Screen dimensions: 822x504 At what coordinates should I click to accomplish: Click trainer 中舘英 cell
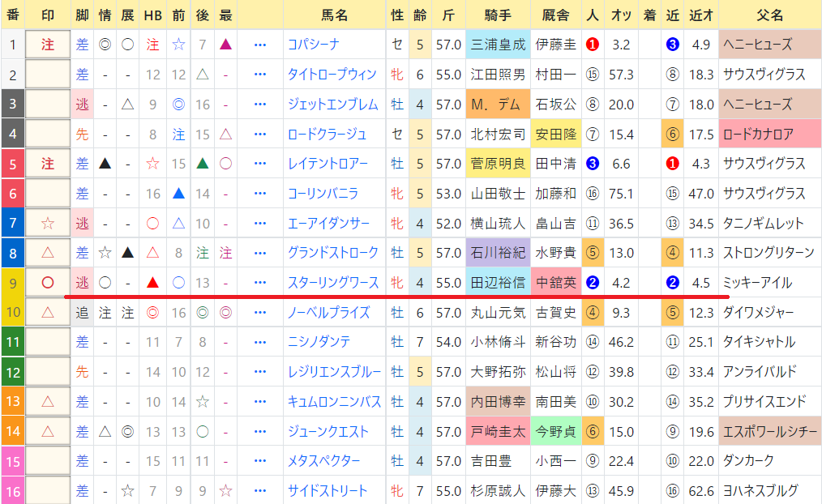(555, 283)
